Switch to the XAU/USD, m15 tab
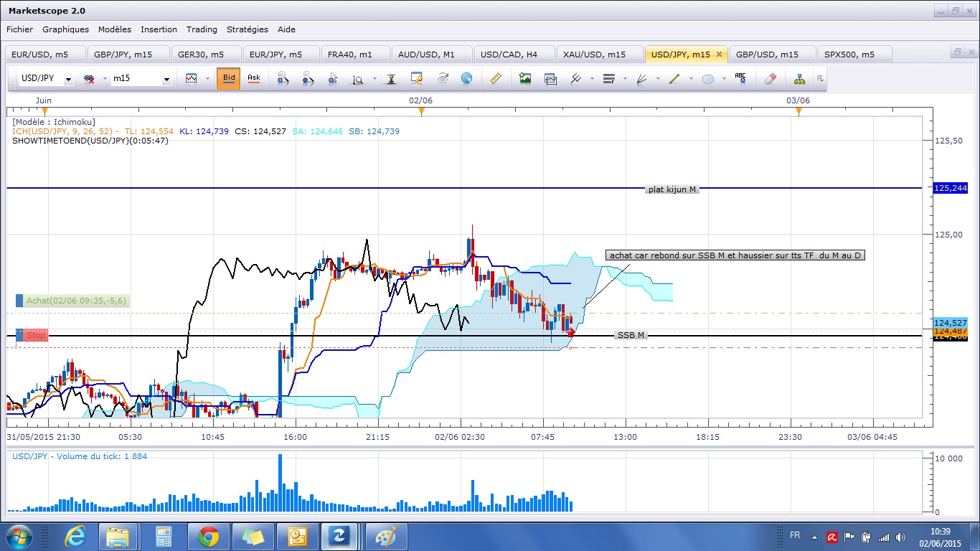This screenshot has width=980, height=551. (593, 55)
